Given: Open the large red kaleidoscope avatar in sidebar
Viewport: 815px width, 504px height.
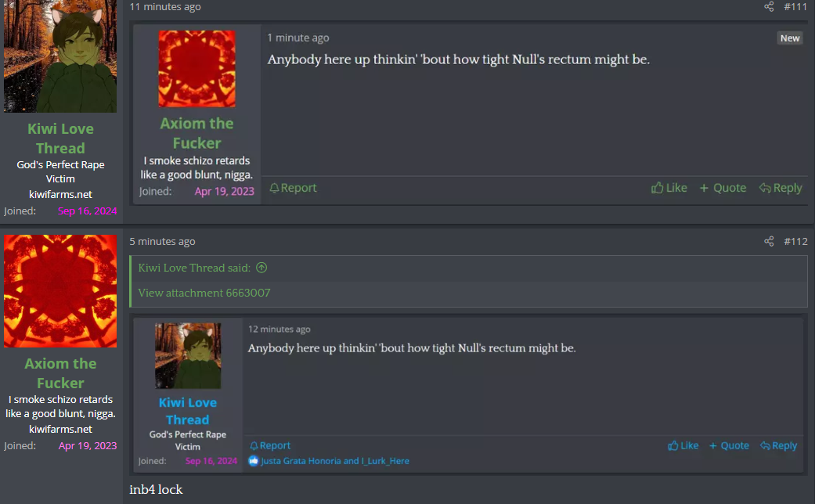Looking at the screenshot, I should [60, 291].
